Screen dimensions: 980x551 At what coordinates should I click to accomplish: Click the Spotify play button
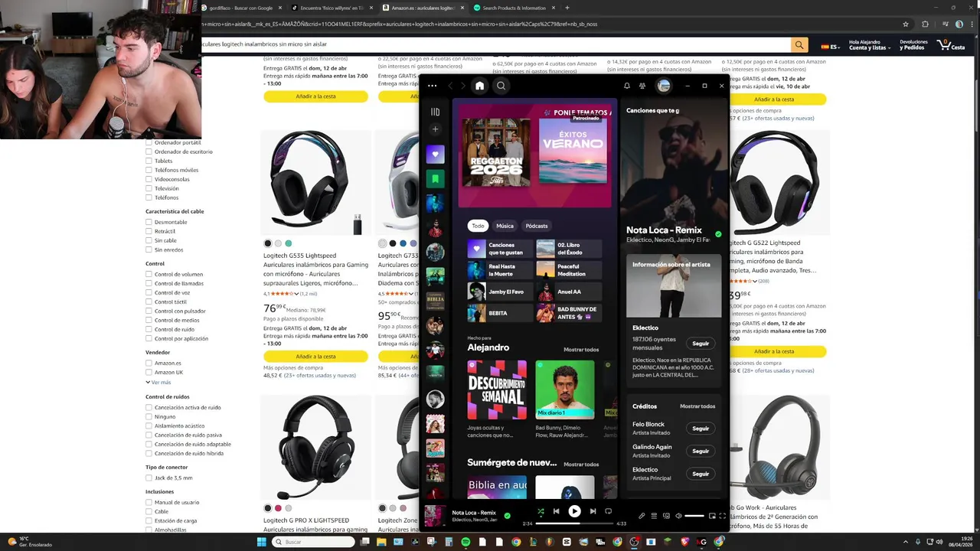click(574, 511)
